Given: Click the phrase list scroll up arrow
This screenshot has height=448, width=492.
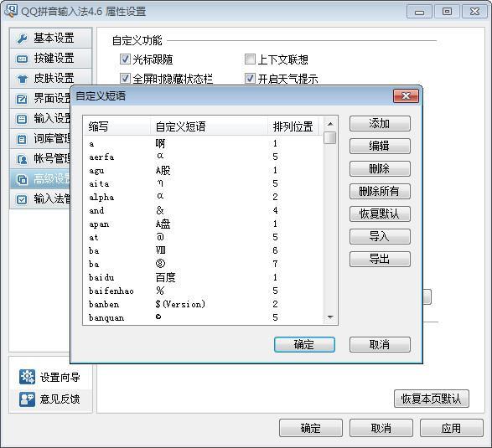Looking at the screenshot, I should pos(330,124).
